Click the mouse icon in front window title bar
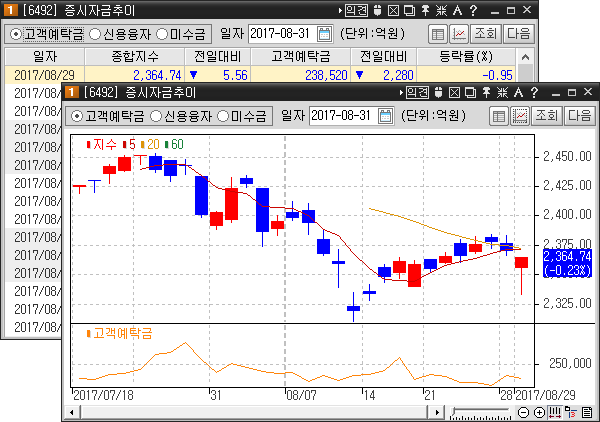 tap(439, 92)
